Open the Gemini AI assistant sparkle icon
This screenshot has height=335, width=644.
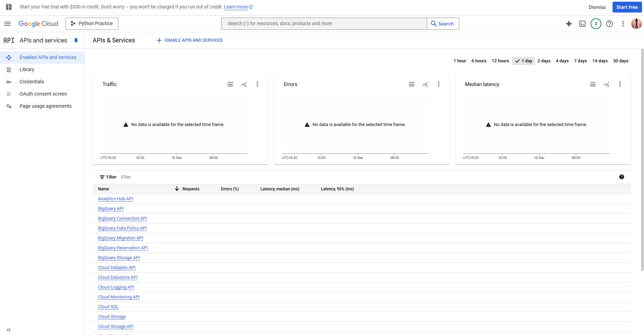(569, 24)
